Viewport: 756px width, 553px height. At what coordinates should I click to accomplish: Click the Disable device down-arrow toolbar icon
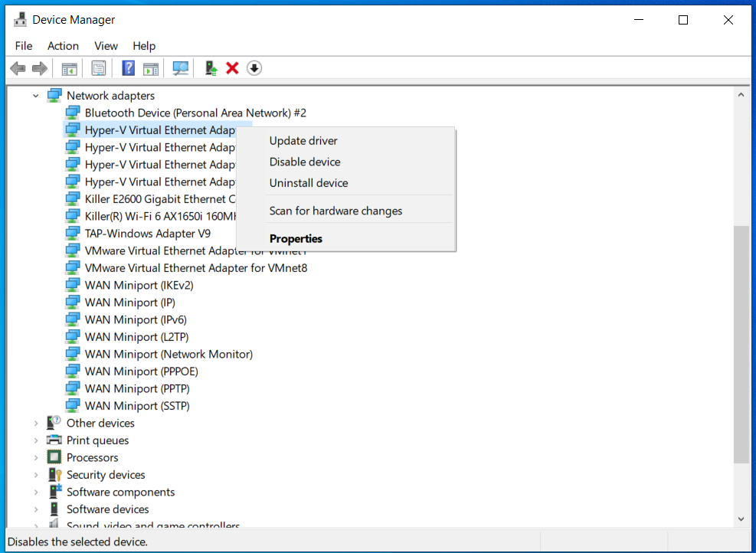pos(254,68)
